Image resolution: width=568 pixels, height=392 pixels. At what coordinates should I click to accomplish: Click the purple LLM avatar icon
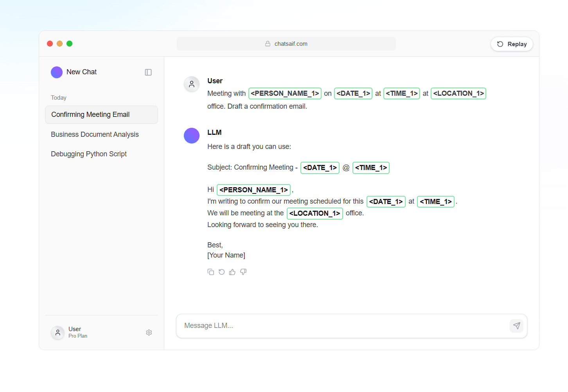click(191, 135)
